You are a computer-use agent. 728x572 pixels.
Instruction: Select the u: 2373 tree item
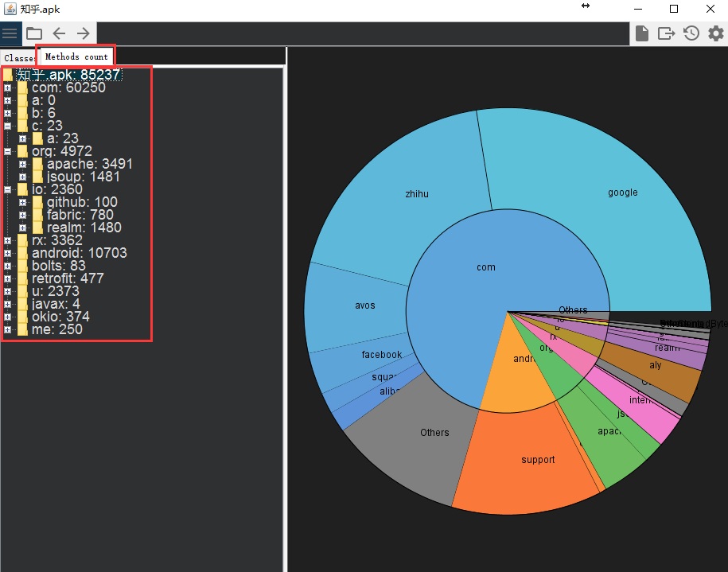pos(56,291)
